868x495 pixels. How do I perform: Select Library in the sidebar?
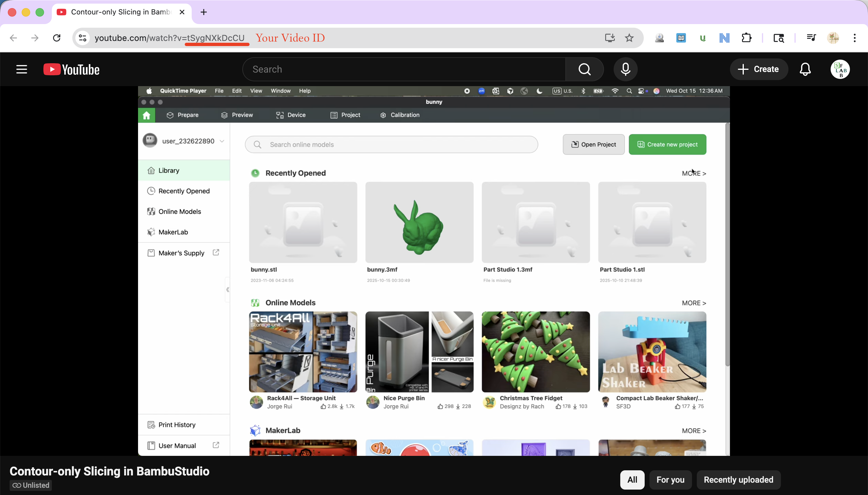click(x=184, y=170)
